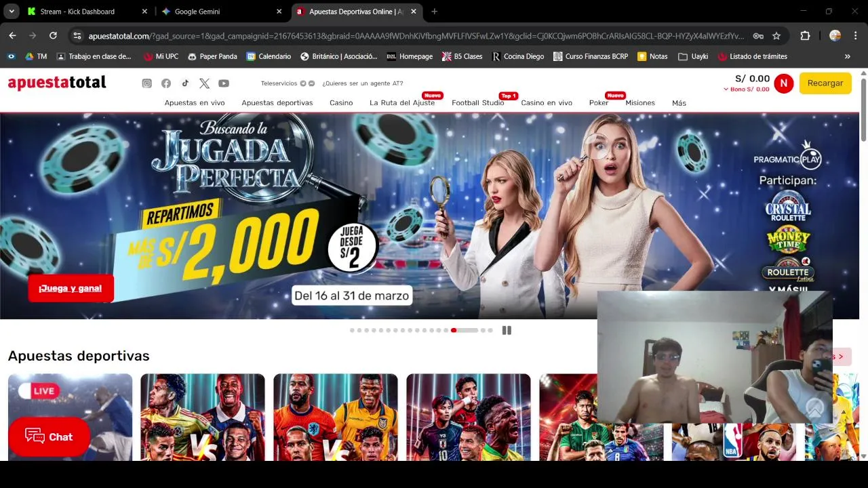
Task: Open Chrome three-dot menu
Action: [855, 36]
